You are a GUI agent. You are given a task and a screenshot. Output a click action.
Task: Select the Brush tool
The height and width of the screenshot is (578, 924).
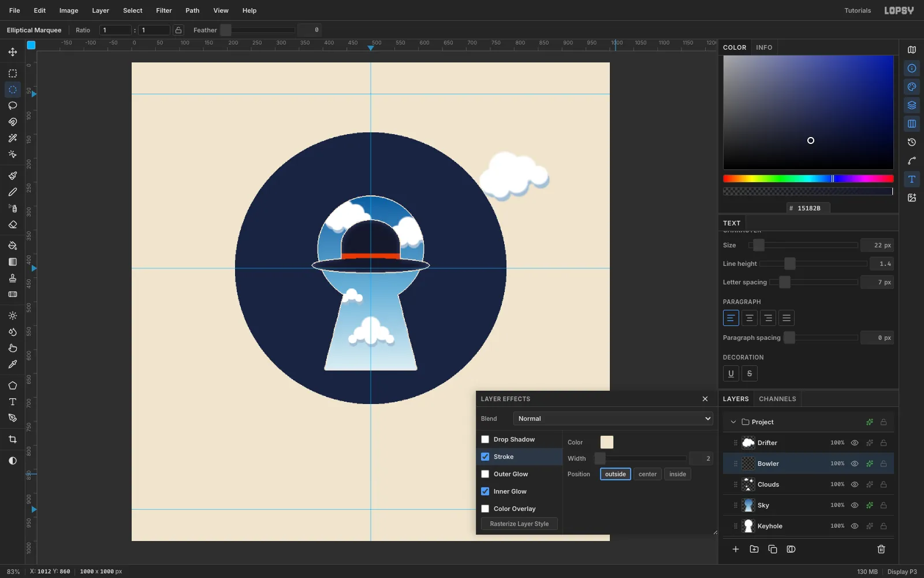(13, 176)
